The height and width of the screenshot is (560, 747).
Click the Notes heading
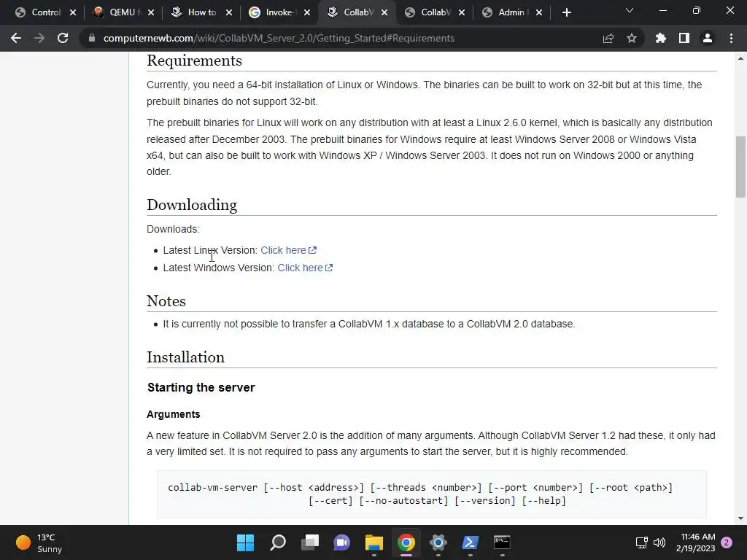coord(166,301)
